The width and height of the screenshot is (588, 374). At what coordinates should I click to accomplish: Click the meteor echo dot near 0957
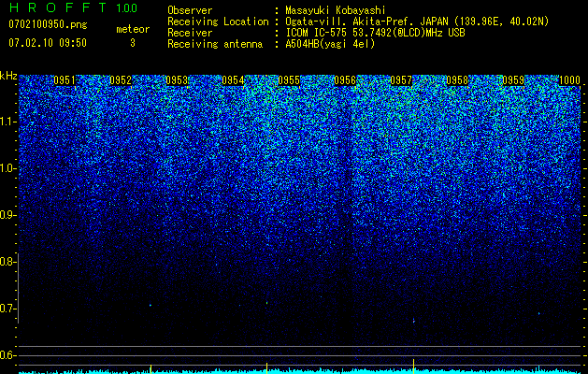click(413, 321)
